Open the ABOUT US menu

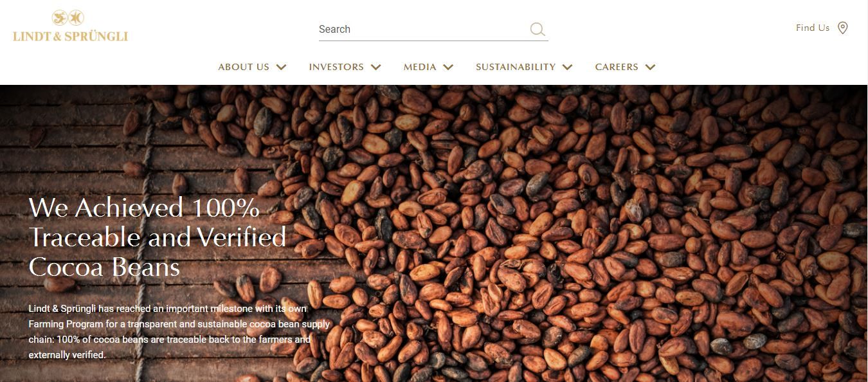(x=244, y=67)
